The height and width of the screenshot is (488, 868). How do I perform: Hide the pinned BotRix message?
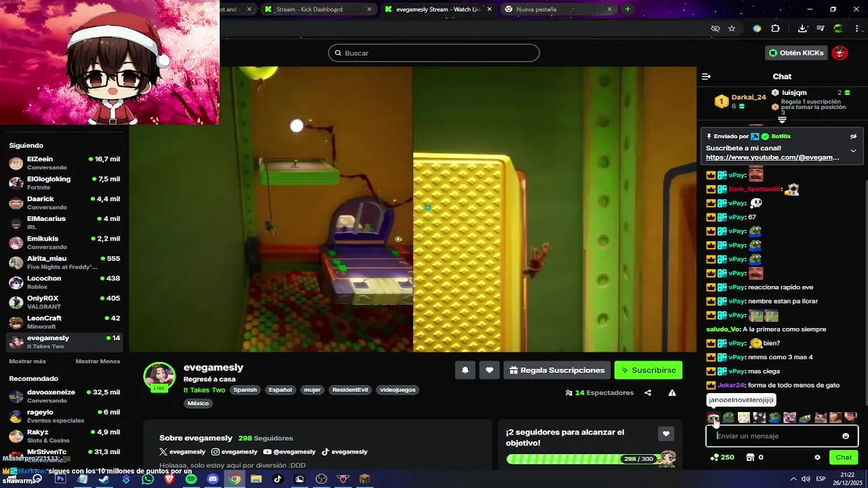[x=853, y=136]
